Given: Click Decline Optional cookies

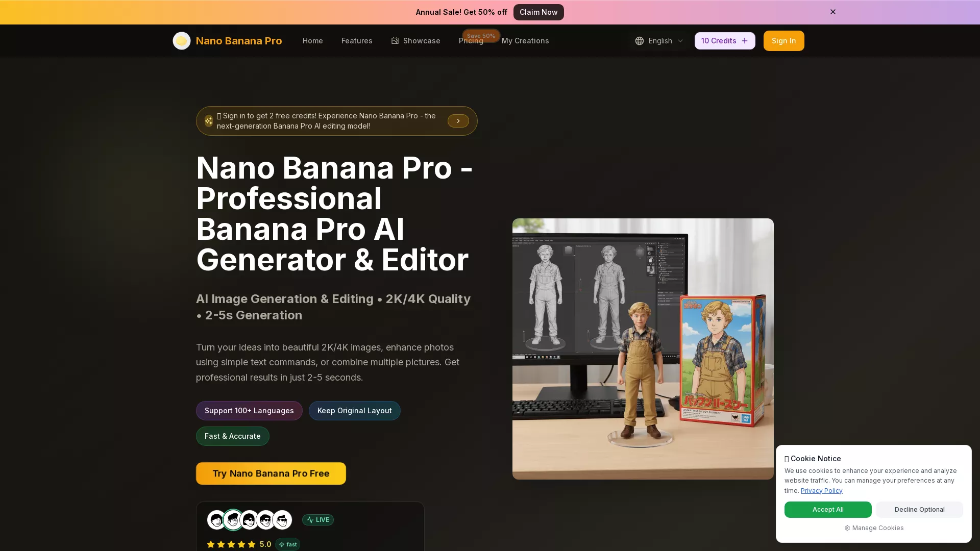Looking at the screenshot, I should (919, 510).
